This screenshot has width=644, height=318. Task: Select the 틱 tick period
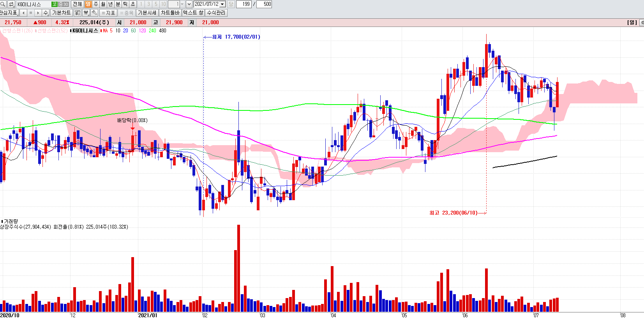coord(125,4)
